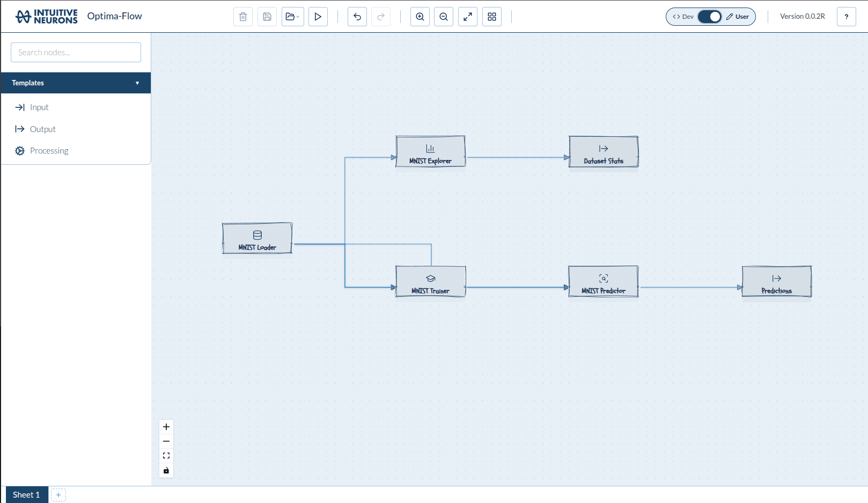
Task: Toggle canvas interactivity lock
Action: click(x=166, y=470)
